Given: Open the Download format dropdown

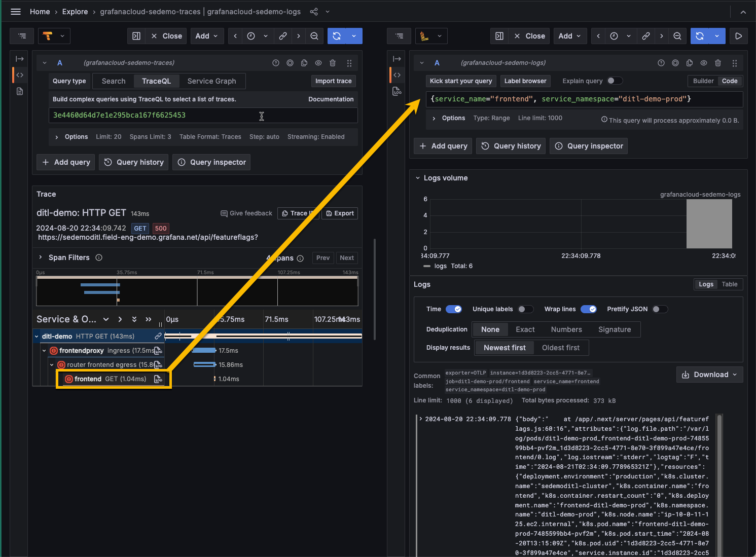Looking at the screenshot, I should pyautogui.click(x=735, y=375).
